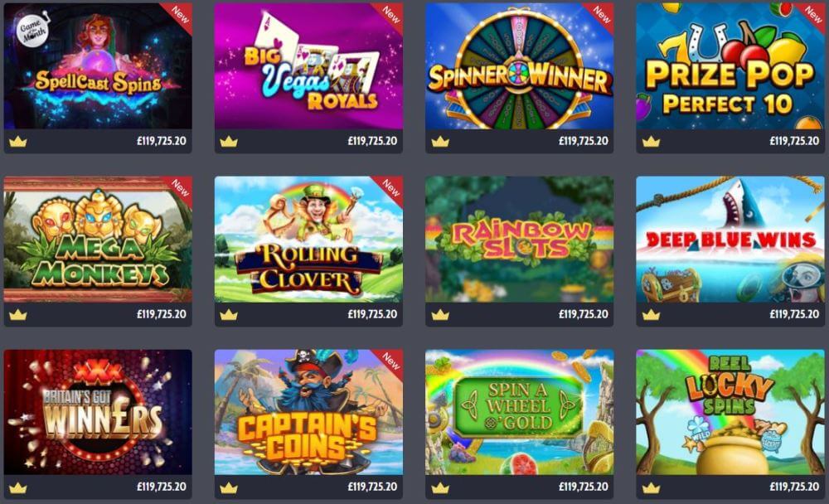The image size is (829, 504).
Task: Open Prize Pop Perfect 10 game
Action: click(x=730, y=66)
